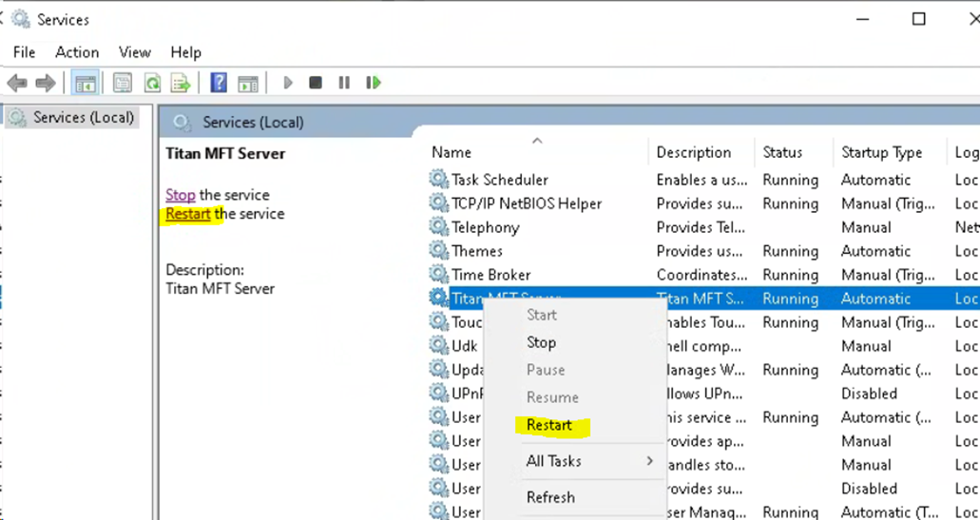The height and width of the screenshot is (520, 980).
Task: Choose Restart in the context menu
Action: (549, 425)
